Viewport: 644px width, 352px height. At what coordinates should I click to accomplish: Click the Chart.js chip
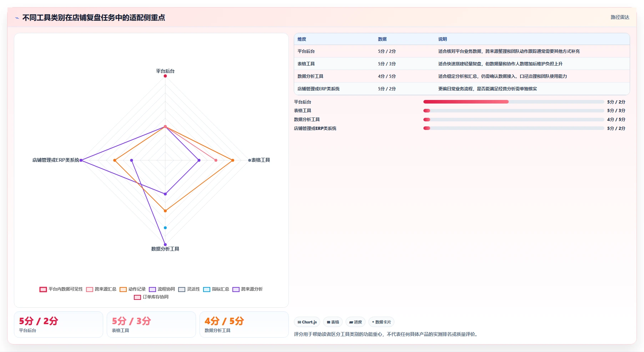point(307,322)
